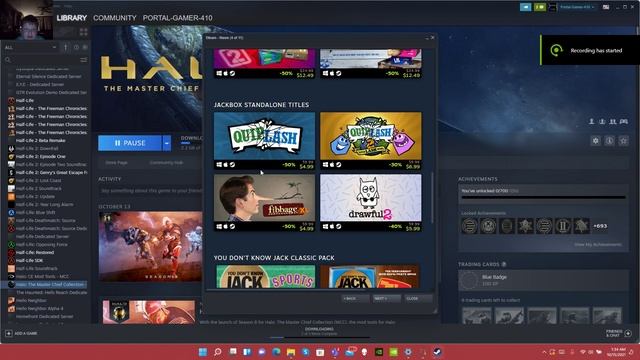
Task: Open the Drawful 2 sale tile
Action: [371, 203]
